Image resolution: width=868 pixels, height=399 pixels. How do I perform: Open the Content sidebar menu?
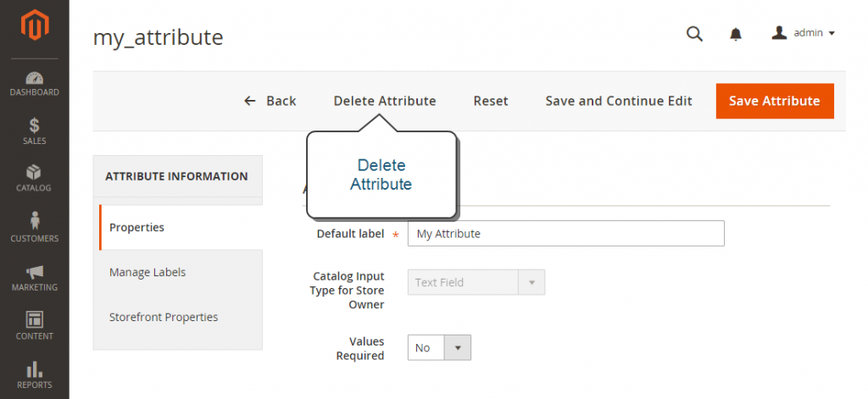(34, 325)
